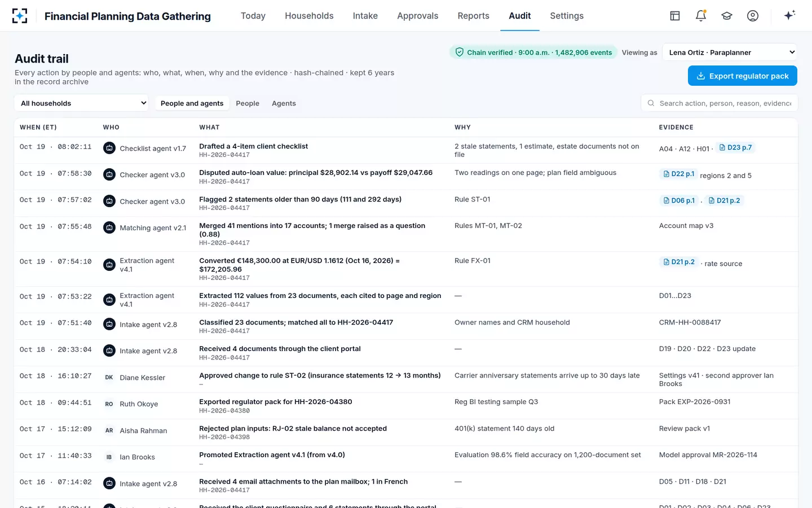This screenshot has height=508, width=812.
Task: Open the All households dropdown
Action: tap(82, 103)
